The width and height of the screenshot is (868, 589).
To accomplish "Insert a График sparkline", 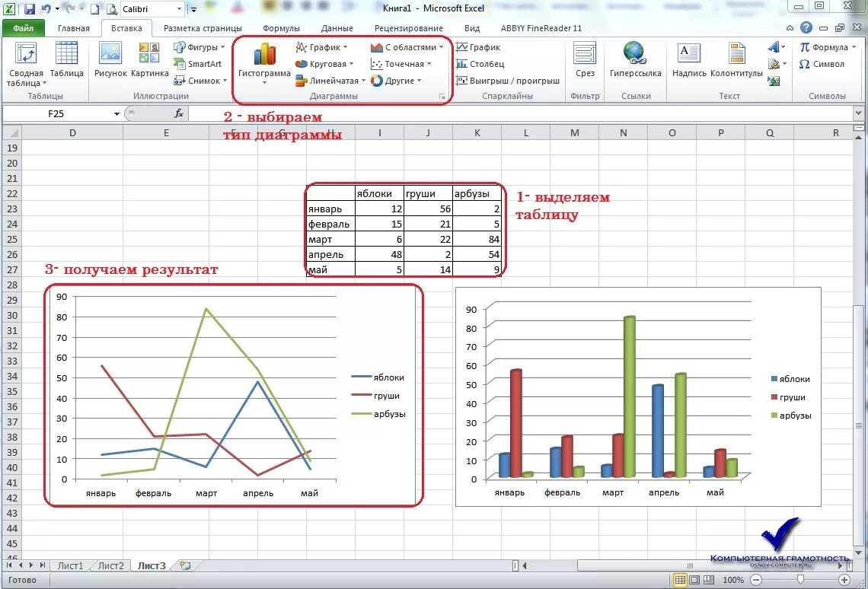I will [478, 48].
